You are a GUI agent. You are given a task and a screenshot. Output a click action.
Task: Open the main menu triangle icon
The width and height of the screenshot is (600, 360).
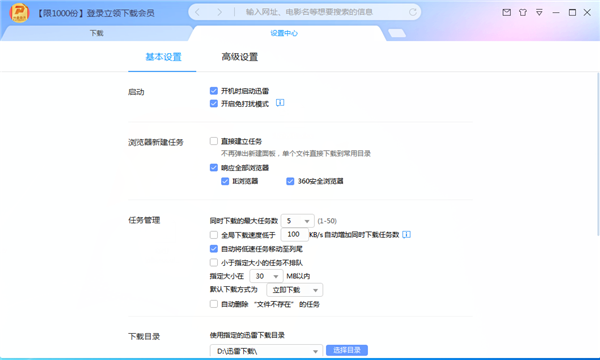(539, 13)
